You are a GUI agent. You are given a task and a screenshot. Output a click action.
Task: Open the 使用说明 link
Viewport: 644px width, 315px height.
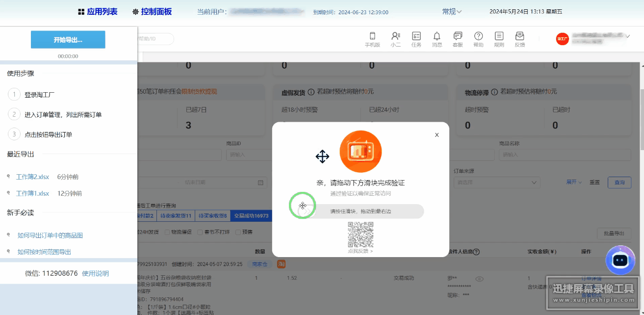click(x=95, y=273)
